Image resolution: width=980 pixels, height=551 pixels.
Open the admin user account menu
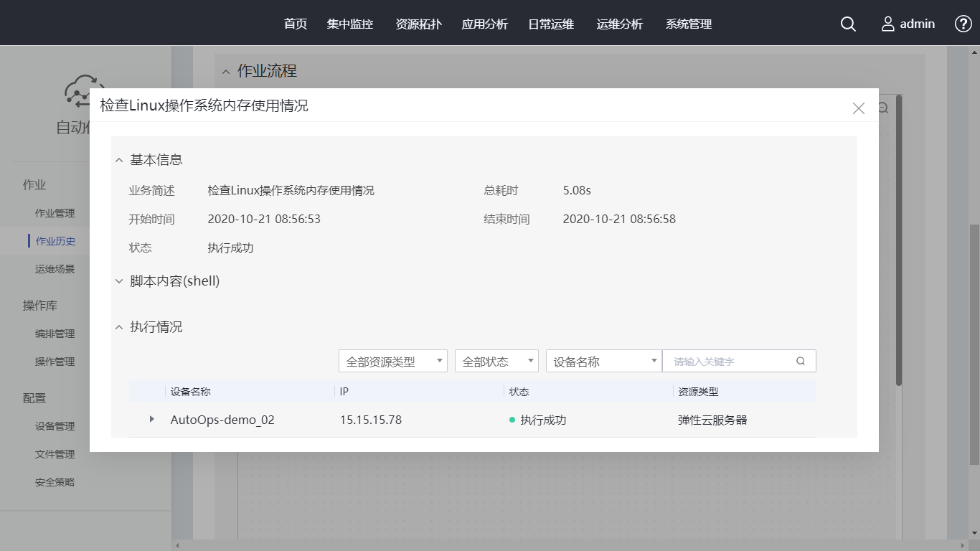pos(908,24)
